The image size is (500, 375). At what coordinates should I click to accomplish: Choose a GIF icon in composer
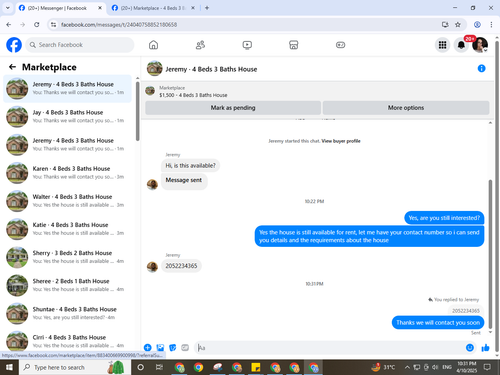185,348
